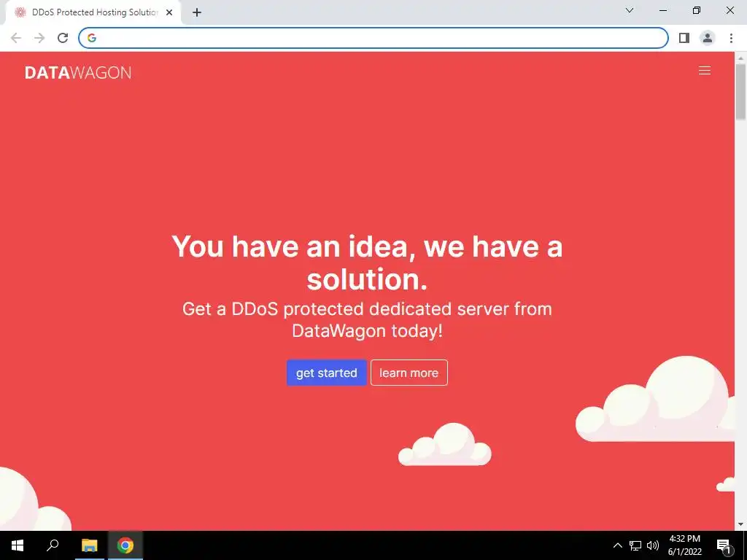747x560 pixels.
Task: Open the taskbar clock and date
Action: click(x=684, y=545)
